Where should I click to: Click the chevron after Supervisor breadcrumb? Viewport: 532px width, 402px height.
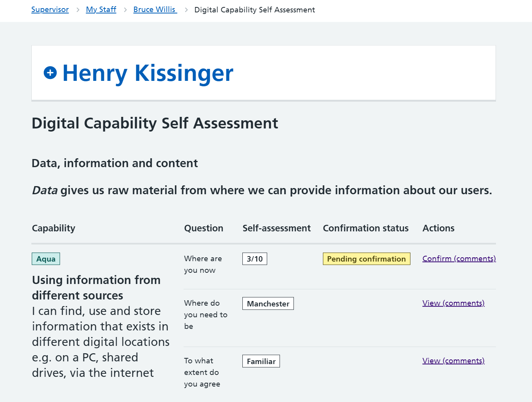(x=78, y=10)
